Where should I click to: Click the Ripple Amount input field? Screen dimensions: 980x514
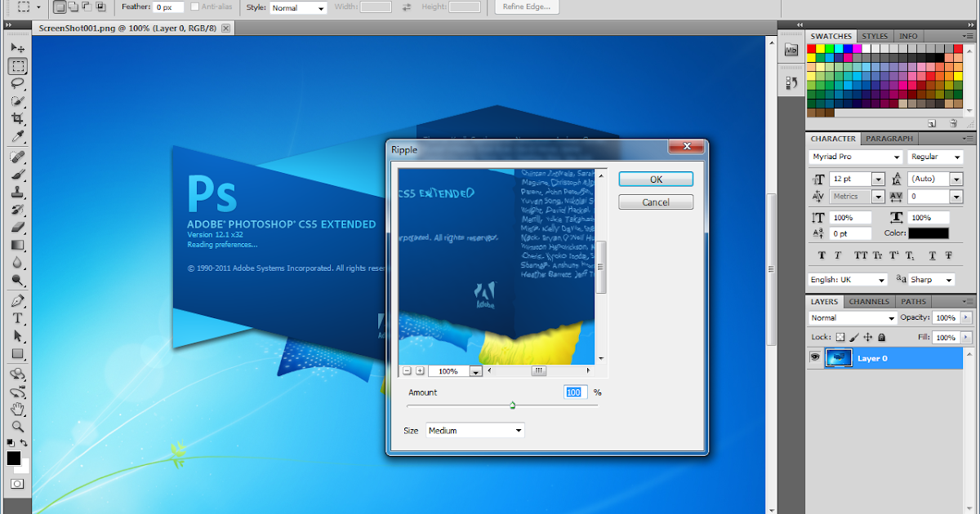576,392
